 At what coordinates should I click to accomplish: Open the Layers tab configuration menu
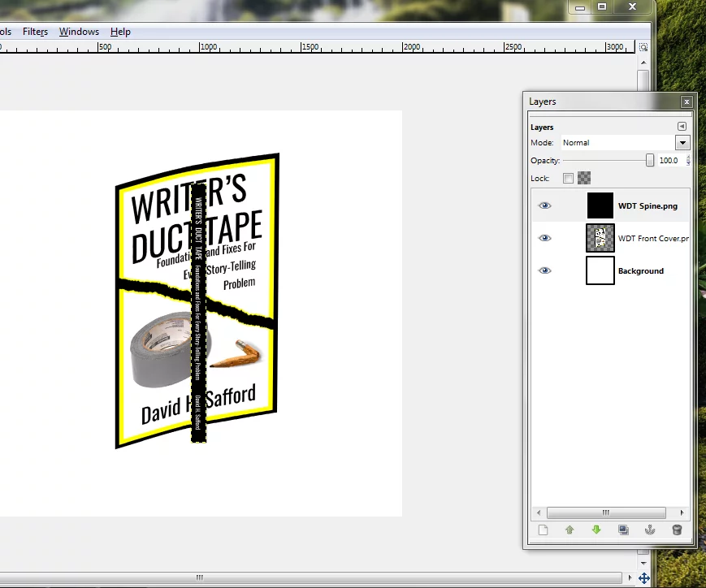(682, 127)
